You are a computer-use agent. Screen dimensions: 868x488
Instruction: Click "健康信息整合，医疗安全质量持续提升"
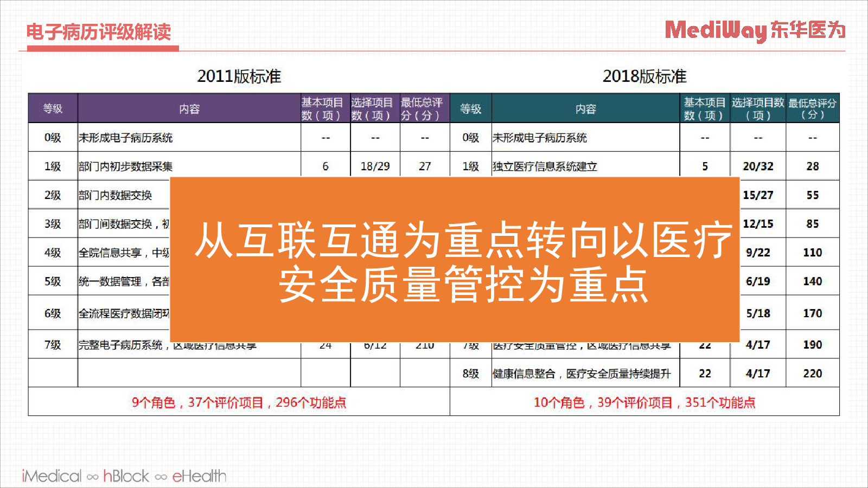pyautogui.click(x=582, y=374)
